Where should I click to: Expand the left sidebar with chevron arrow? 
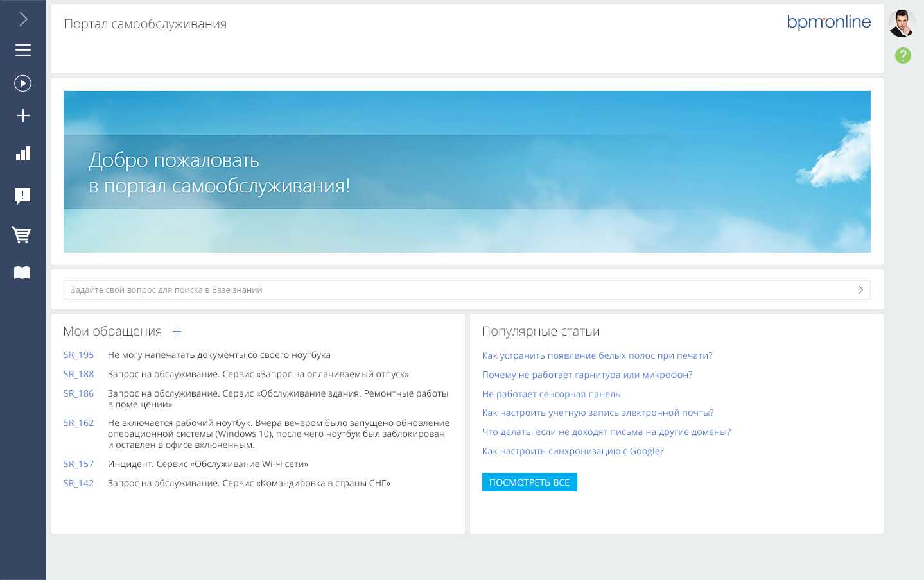[x=23, y=19]
